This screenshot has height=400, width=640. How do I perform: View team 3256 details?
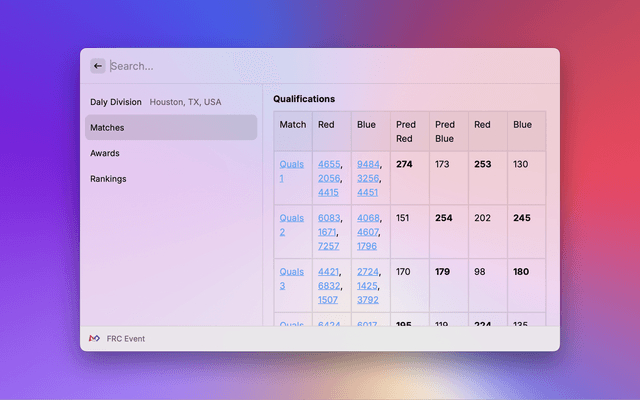[x=367, y=178]
